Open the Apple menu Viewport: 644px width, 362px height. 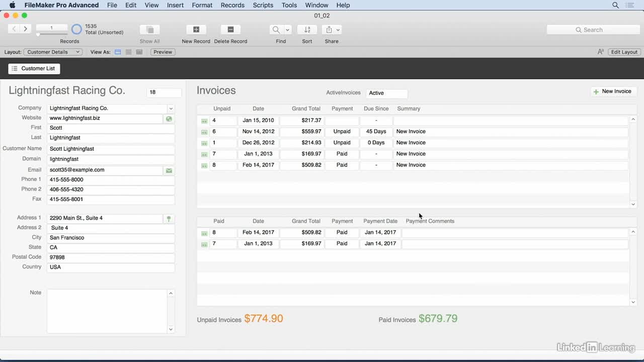coord(12,5)
